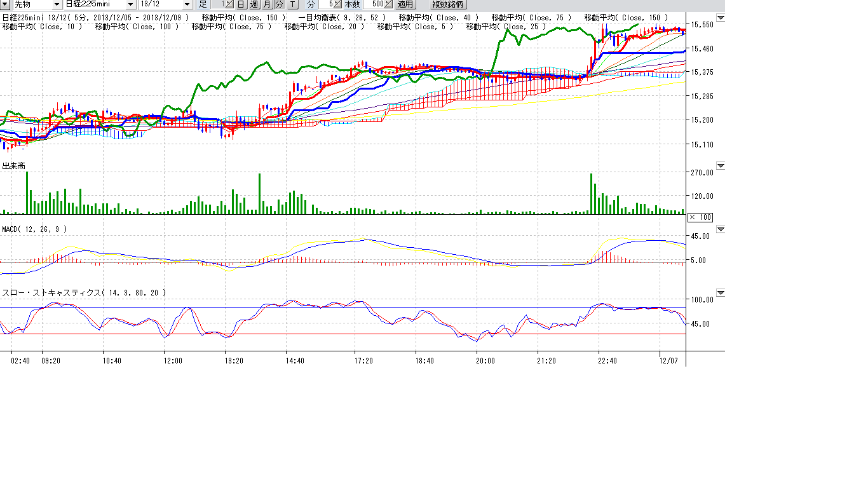Select the minute (分) timeframe button
Viewport: 868px width, 488px height.
point(279,4)
